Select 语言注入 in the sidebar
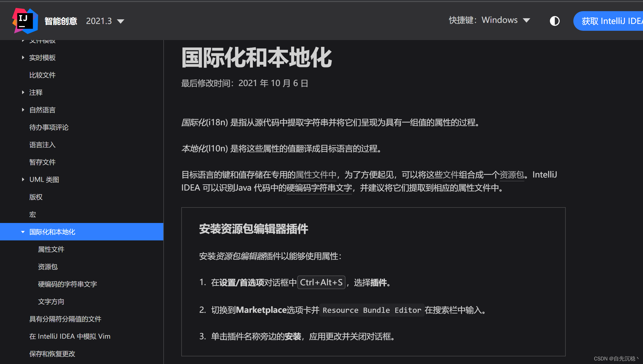Image resolution: width=643 pixels, height=364 pixels. pos(42,145)
